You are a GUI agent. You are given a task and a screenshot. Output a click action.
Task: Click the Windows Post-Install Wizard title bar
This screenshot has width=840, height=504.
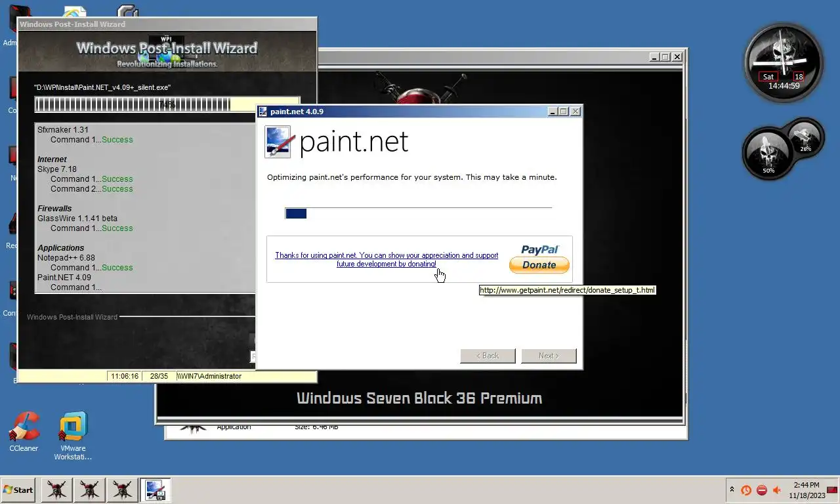(x=167, y=24)
